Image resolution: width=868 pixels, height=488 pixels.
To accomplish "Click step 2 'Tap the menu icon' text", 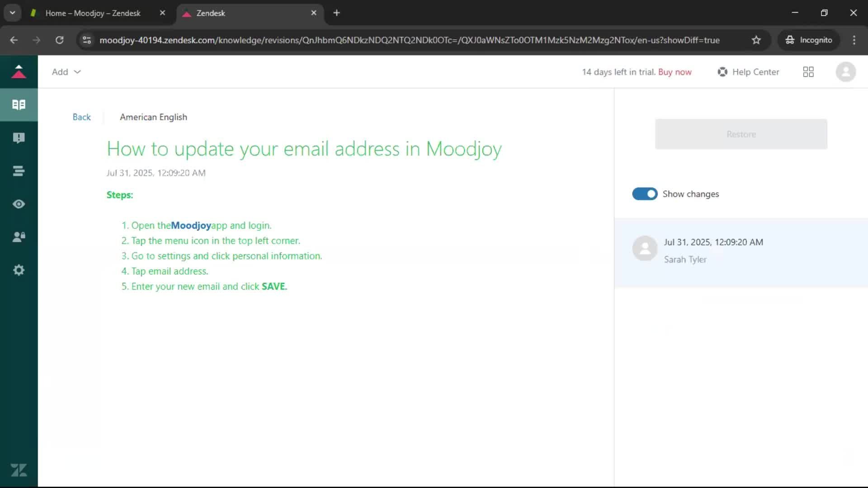I will click(216, 241).
